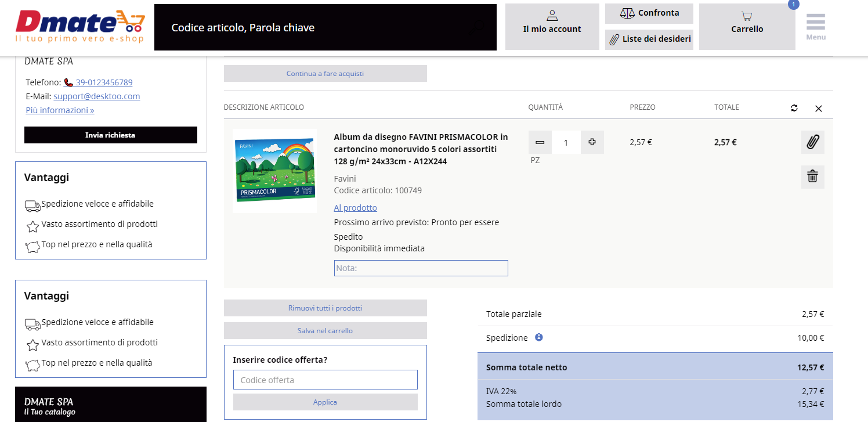Click the shopping cart icon in Carrello
Viewport: 868px width, 422px height.
pyautogui.click(x=747, y=16)
